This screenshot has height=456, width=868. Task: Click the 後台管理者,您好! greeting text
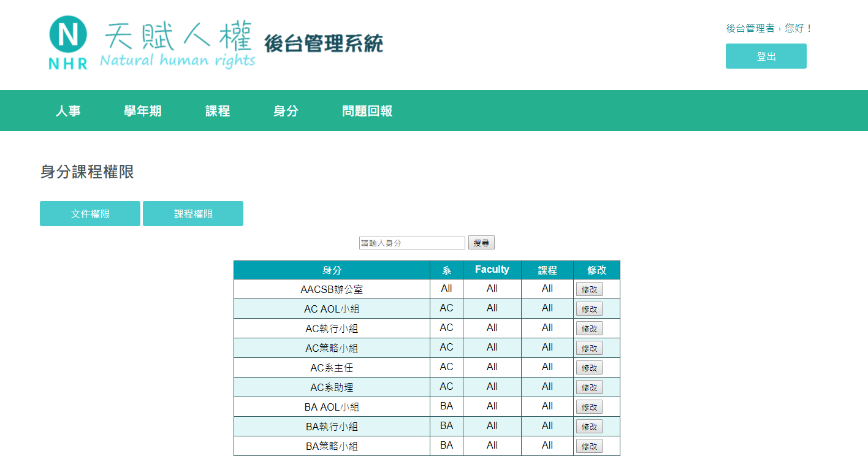click(769, 28)
